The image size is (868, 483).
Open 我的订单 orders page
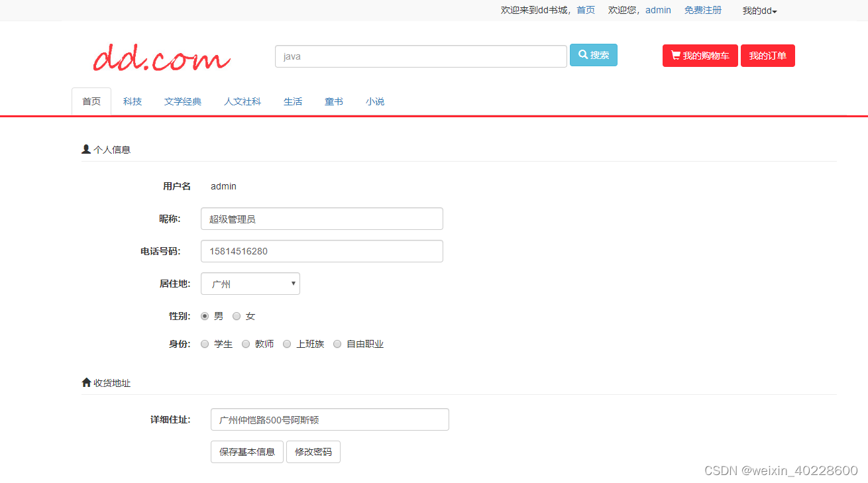(768, 56)
